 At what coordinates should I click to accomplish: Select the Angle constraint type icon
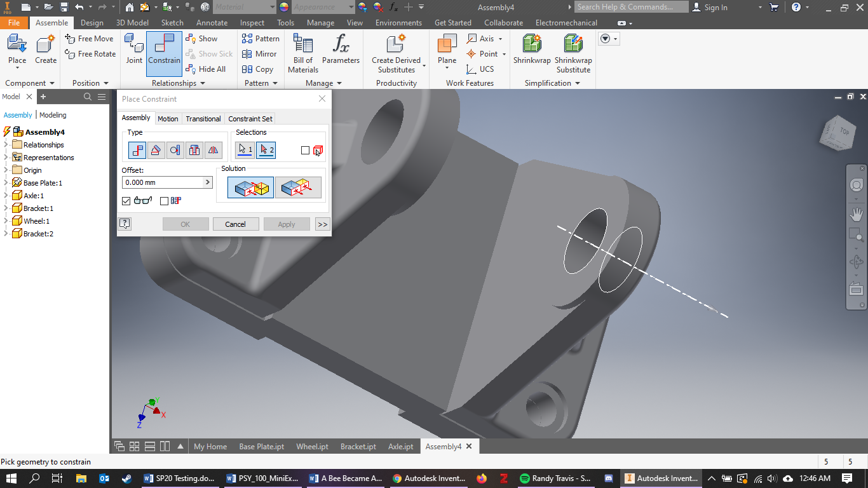156,151
